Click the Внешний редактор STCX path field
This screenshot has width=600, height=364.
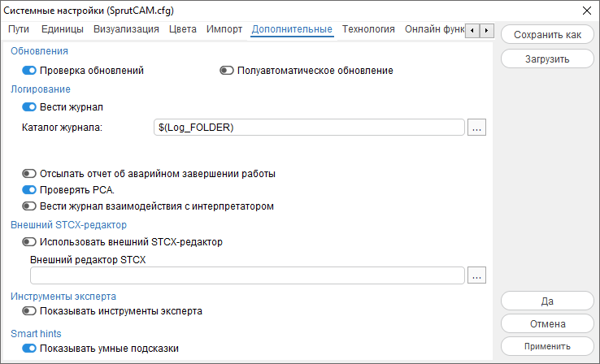point(248,275)
